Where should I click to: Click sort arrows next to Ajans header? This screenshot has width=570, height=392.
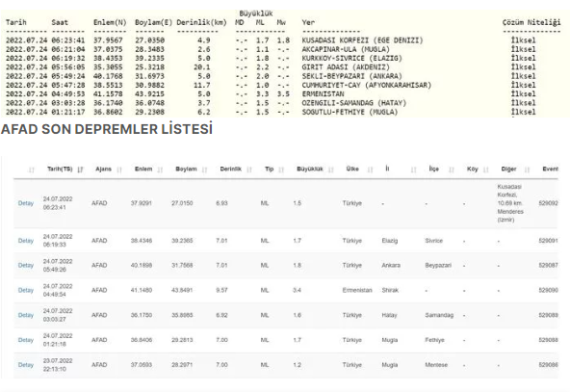point(119,170)
